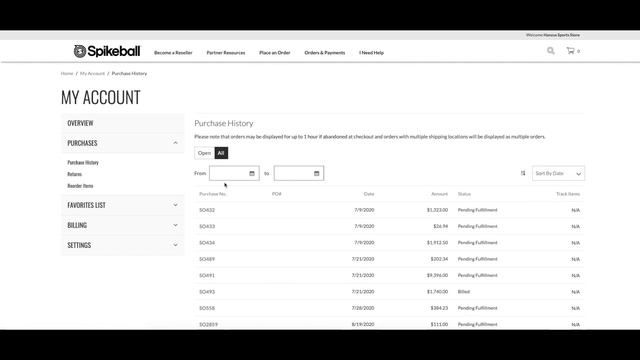Open Purchase History sidebar link
Image resolution: width=640 pixels, height=360 pixels.
pyautogui.click(x=83, y=162)
